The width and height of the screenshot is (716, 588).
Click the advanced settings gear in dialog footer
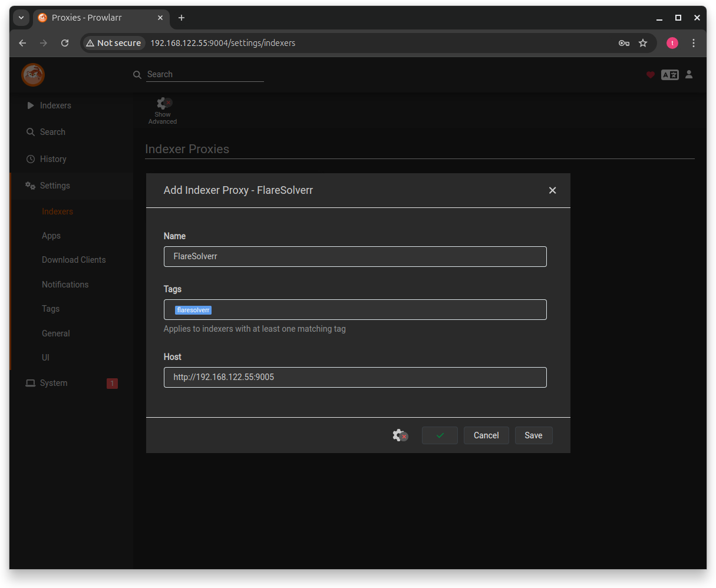400,435
